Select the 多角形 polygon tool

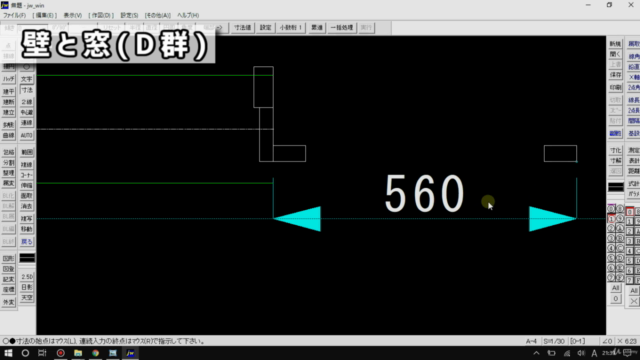(9, 124)
